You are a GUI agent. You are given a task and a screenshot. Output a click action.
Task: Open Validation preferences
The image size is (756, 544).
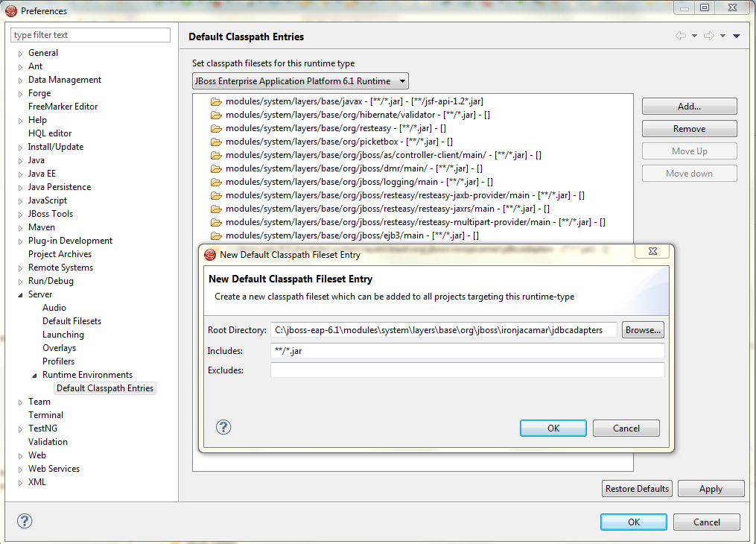click(48, 442)
